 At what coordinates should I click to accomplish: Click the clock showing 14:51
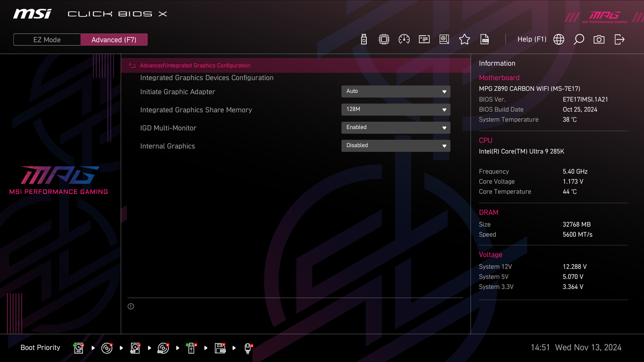[x=540, y=348]
